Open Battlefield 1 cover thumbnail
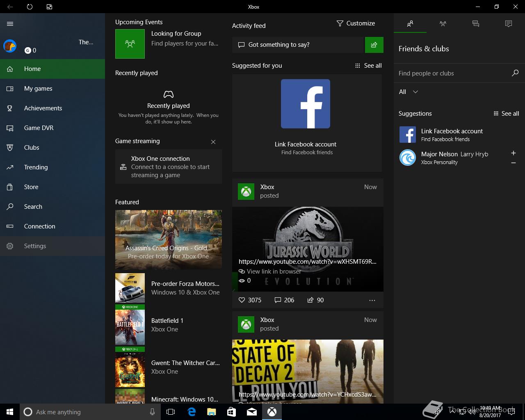 click(x=130, y=325)
